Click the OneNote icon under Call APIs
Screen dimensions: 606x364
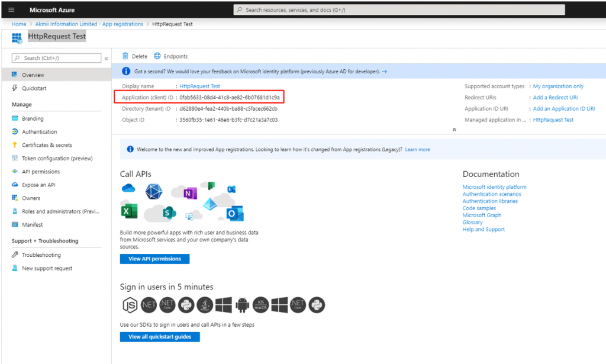(x=190, y=193)
